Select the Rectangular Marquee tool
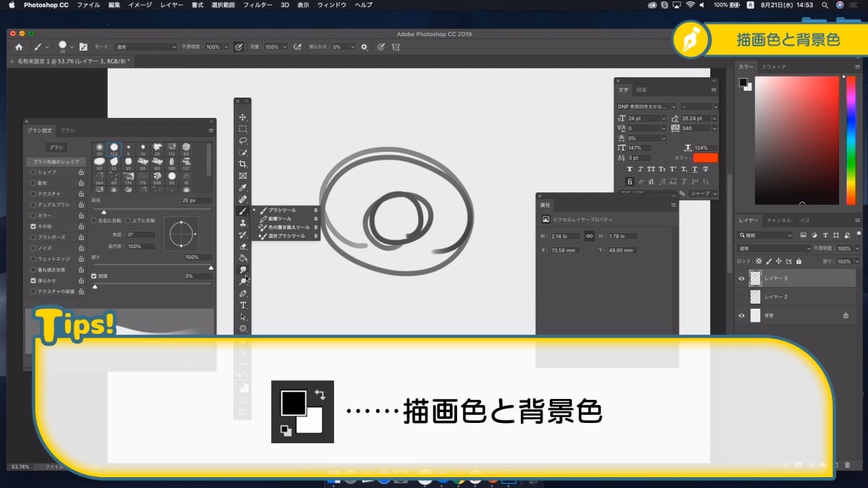The image size is (868, 488). 243,129
